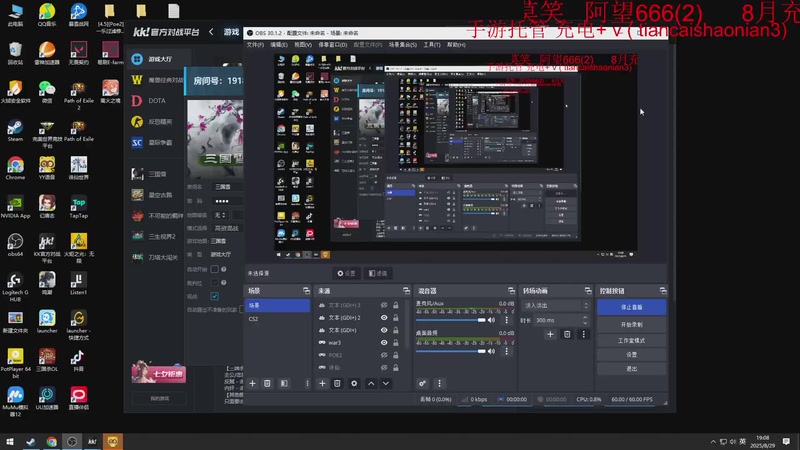The image size is (800, 450).
Task: Remove selected scene with Scenes trash icon
Action: 267,383
